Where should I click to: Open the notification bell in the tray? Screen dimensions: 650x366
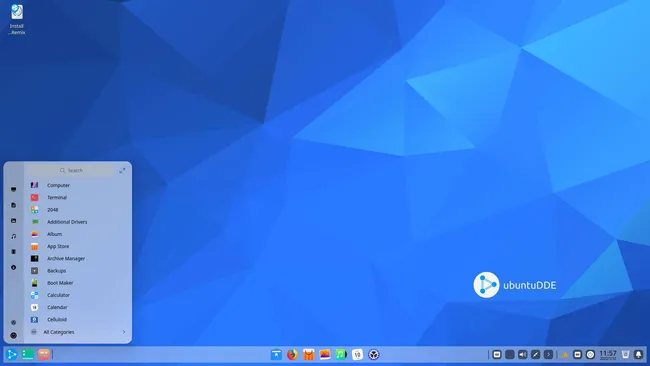click(638, 354)
